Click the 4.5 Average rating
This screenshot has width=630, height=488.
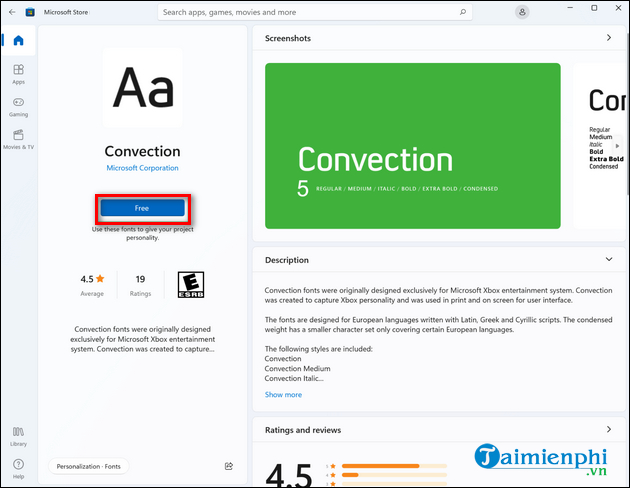pos(92,284)
